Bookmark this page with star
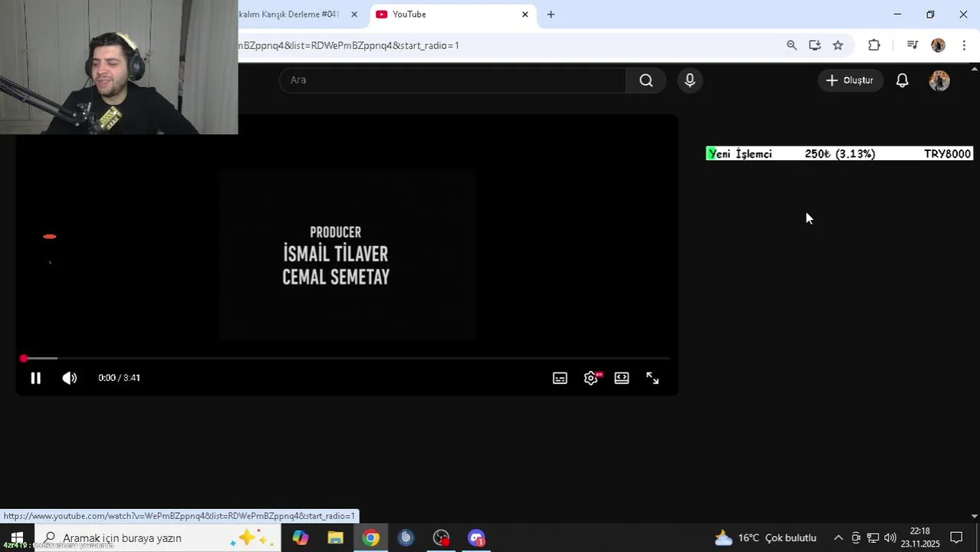Viewport: 980px width, 552px height. [838, 45]
